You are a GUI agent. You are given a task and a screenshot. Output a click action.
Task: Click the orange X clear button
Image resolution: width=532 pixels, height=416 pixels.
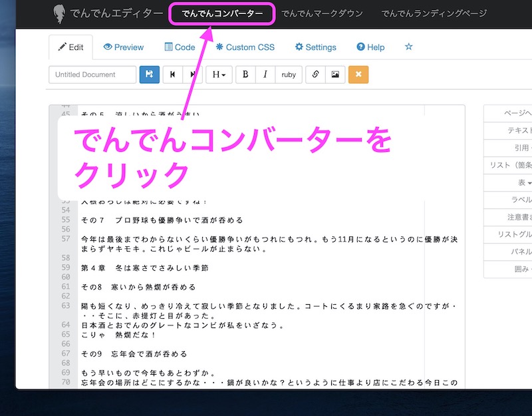tap(358, 75)
